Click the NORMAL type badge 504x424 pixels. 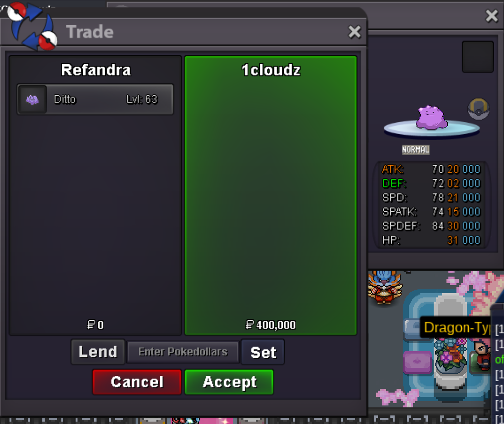(x=416, y=149)
